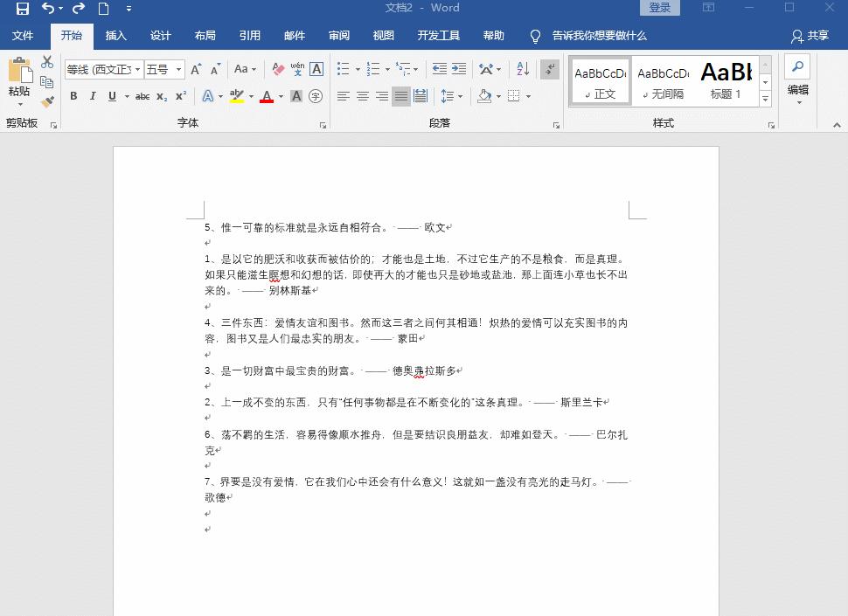
Task: Click the 登录 sign-in button
Action: [x=659, y=7]
